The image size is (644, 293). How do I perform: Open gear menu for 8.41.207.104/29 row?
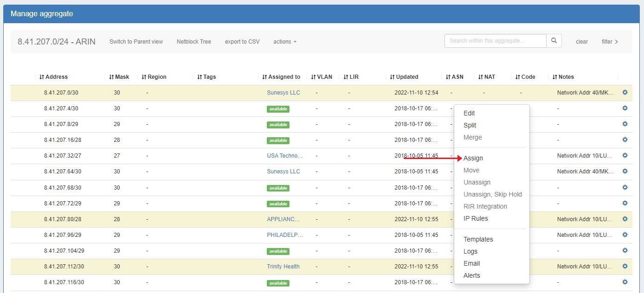625,251
